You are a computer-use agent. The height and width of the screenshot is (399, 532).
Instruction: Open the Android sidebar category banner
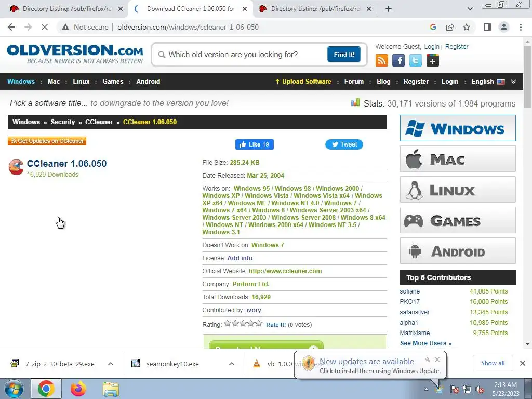458,251
